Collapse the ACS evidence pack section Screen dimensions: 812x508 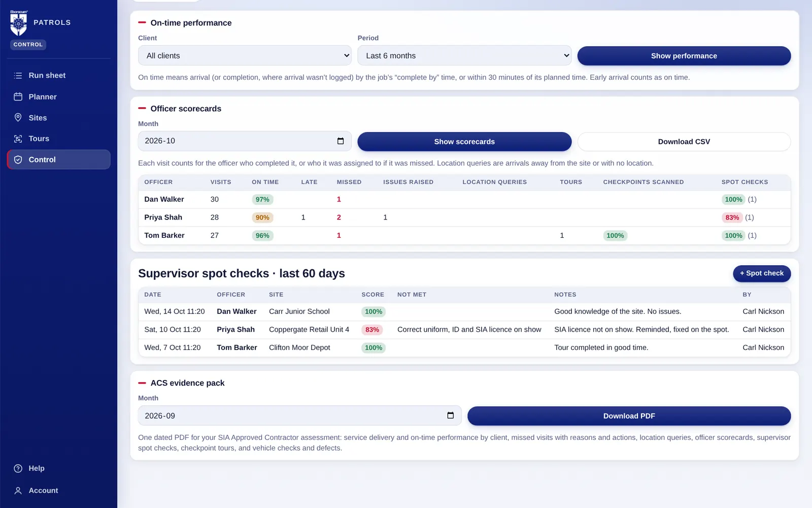pyautogui.click(x=142, y=383)
